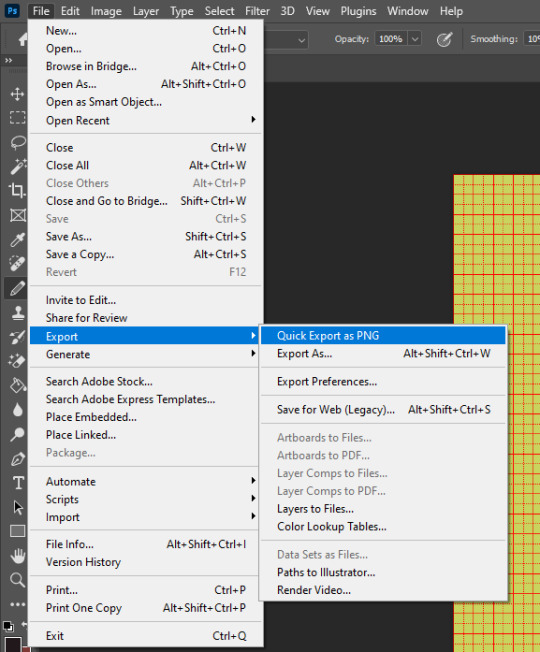This screenshot has width=540, height=652.
Task: Open the Filter menu
Action: click(257, 11)
